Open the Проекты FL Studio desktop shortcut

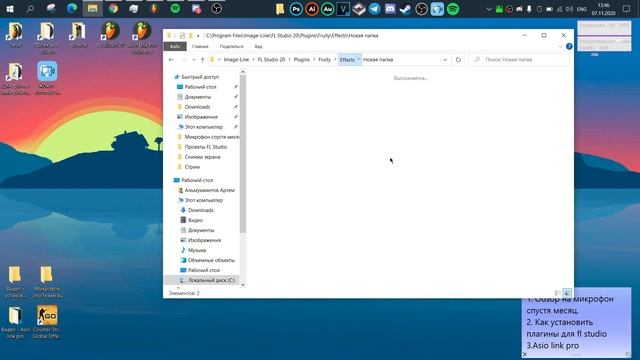click(47, 38)
